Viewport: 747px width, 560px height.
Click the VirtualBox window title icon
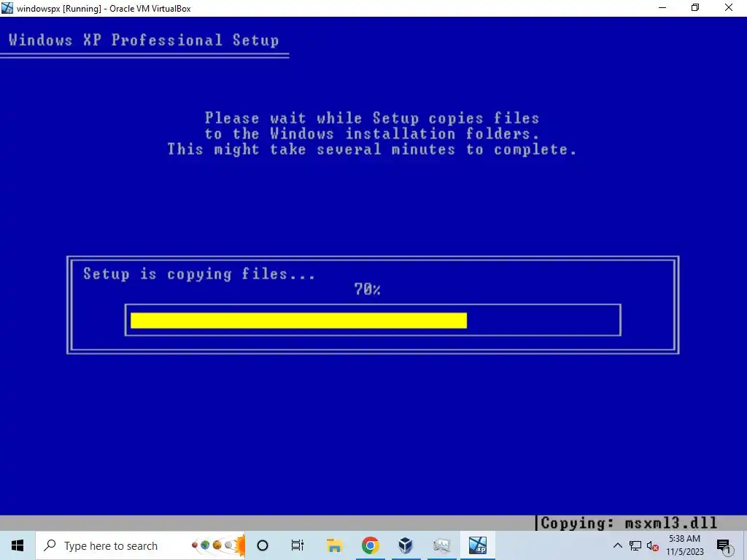coord(7,8)
